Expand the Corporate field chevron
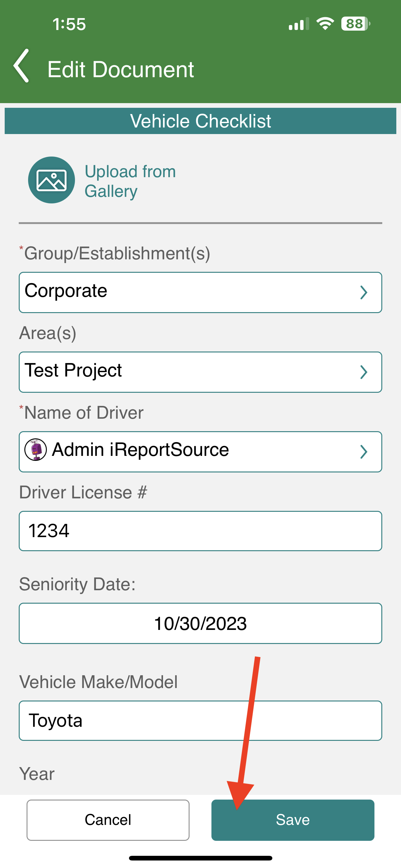 tap(363, 292)
